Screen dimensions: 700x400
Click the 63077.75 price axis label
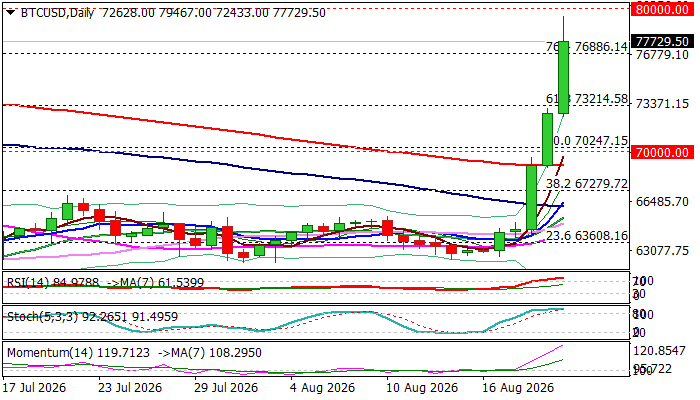click(662, 250)
